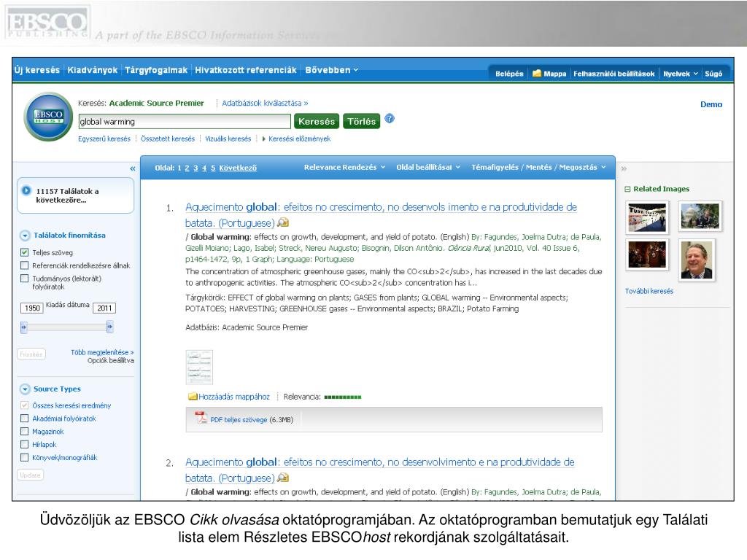Click the Update button under Source Types
This screenshot has width=747, height=560.
[x=31, y=475]
